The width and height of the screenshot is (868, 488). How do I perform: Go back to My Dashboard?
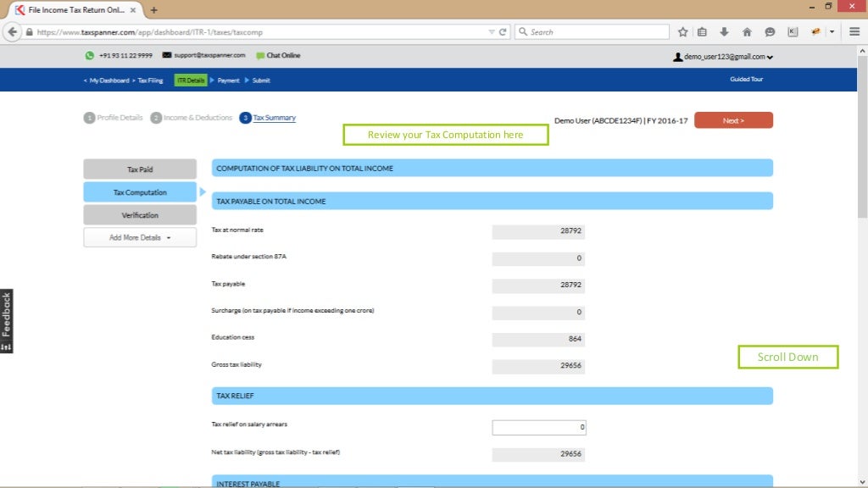click(x=109, y=80)
